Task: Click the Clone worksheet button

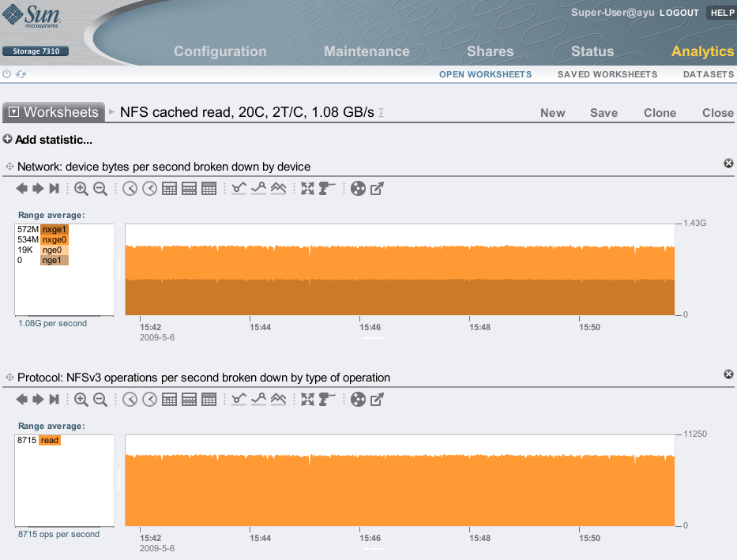Action: (660, 113)
